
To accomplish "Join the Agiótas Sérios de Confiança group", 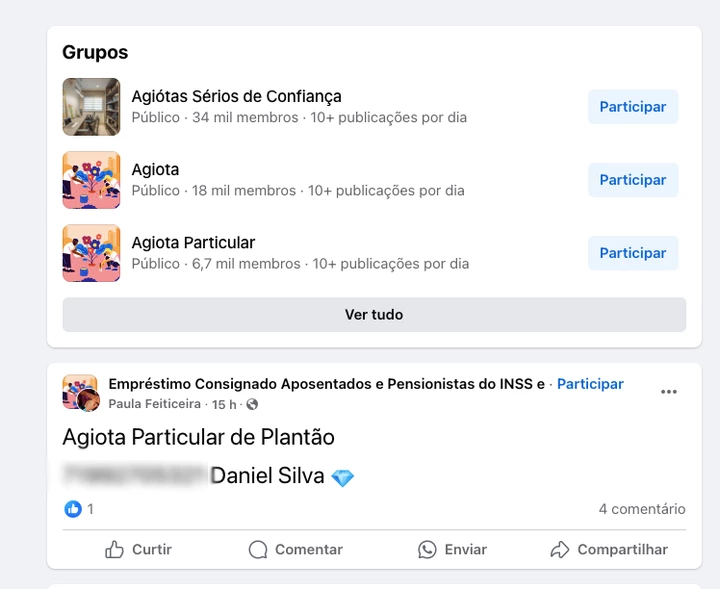I will [632, 107].
